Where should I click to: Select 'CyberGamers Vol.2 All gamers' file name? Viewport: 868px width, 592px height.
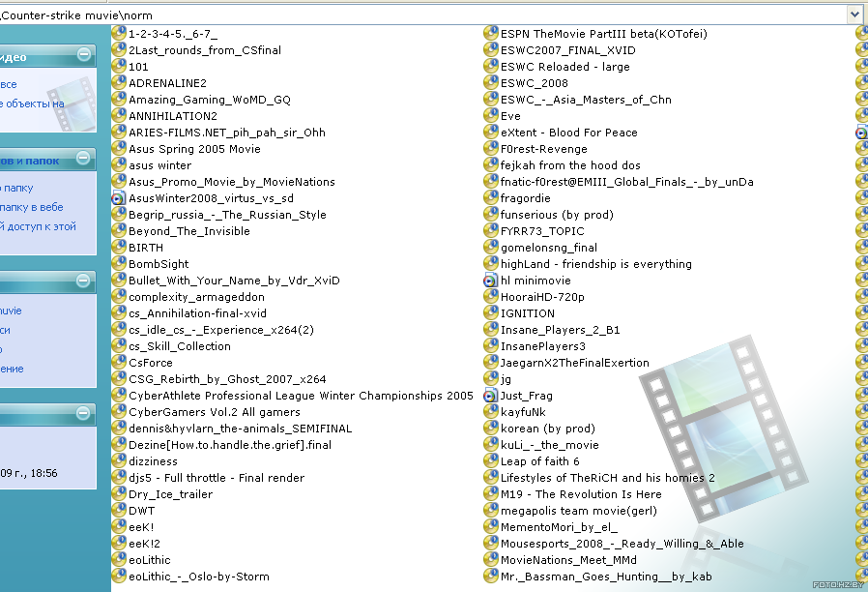(215, 412)
